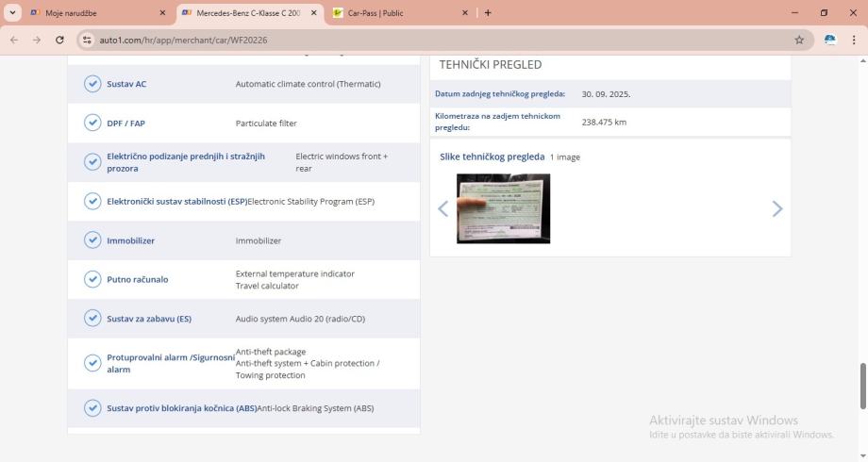Viewport: 868px width, 462px height.
Task: Click Sustav protiv blokiranja kočnica label
Action: tap(181, 408)
